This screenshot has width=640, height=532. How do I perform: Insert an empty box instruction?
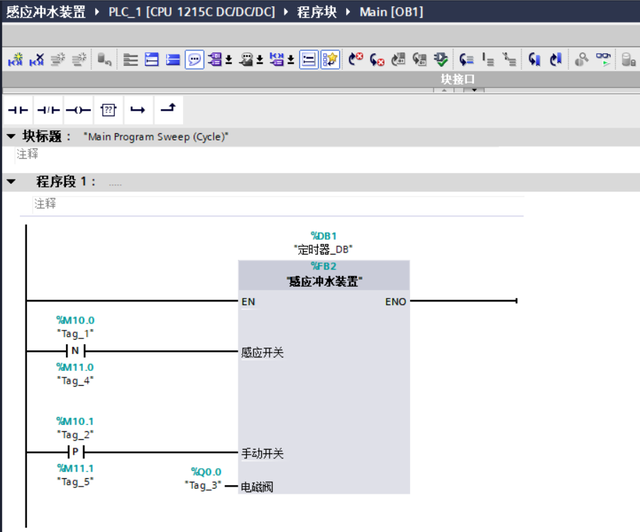108,110
